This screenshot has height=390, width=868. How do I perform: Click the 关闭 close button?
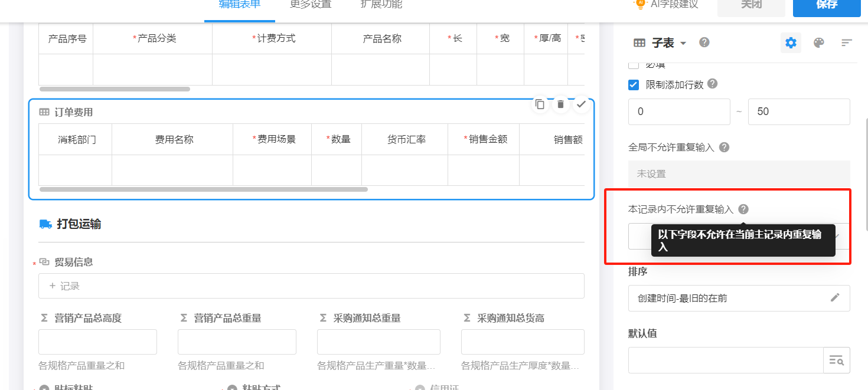tap(750, 5)
